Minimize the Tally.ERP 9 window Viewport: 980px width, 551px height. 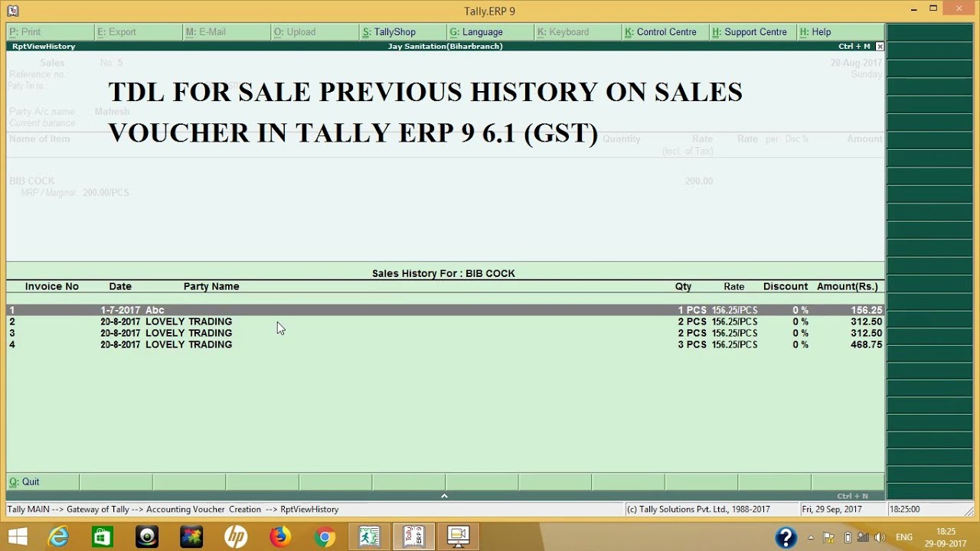pyautogui.click(x=914, y=9)
